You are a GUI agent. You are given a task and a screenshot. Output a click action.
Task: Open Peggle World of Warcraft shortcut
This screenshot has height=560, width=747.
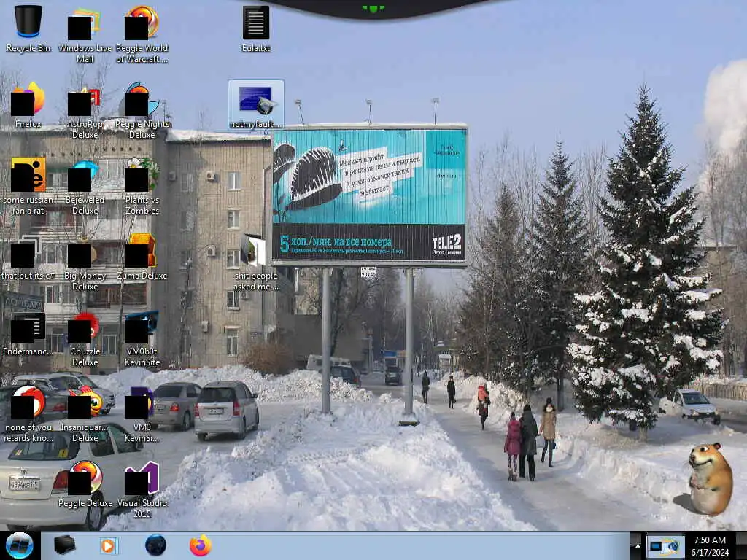point(142,34)
